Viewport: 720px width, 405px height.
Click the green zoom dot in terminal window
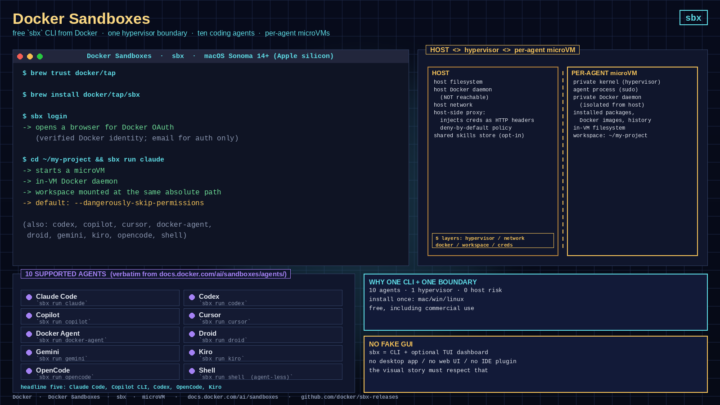(40, 56)
